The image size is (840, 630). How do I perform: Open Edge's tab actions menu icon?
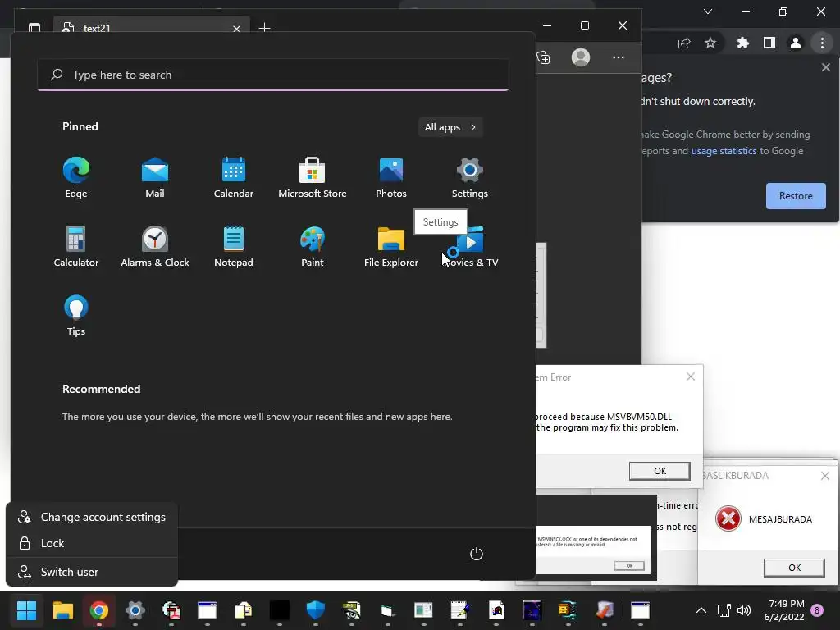34,27
